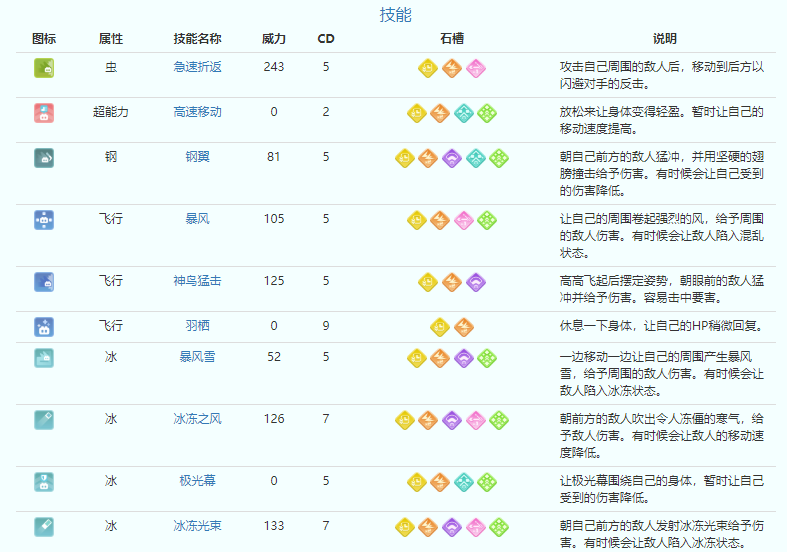Viewport: 787px width, 552px height.
Task: Open the 钢翼 skill link
Action: coord(197,157)
